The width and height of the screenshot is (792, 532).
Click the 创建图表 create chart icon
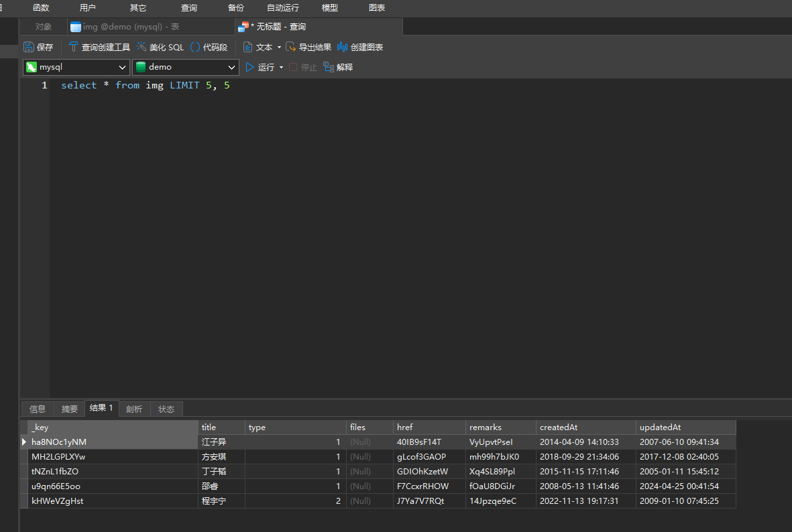click(x=342, y=48)
